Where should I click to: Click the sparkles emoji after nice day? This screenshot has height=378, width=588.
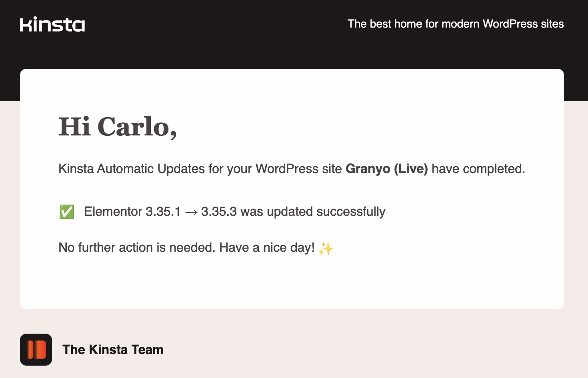326,249
